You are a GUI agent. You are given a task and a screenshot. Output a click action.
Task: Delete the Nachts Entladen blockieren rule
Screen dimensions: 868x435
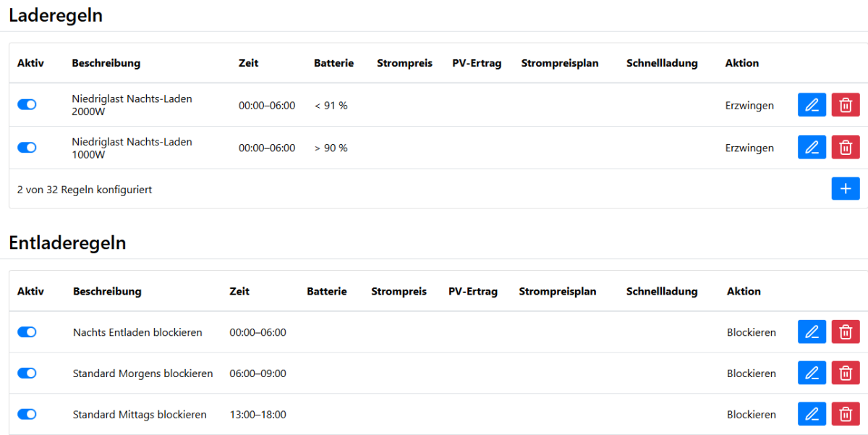[x=846, y=332]
